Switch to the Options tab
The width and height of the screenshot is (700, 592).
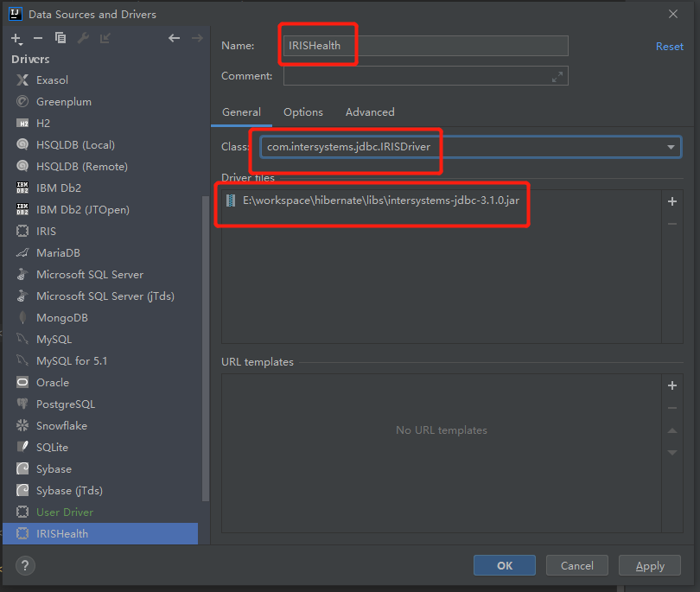(303, 112)
